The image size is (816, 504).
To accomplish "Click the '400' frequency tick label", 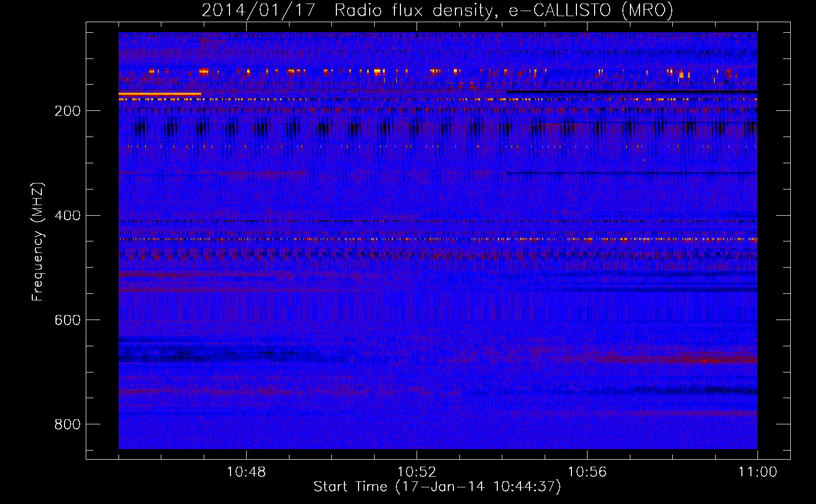I will point(68,216).
